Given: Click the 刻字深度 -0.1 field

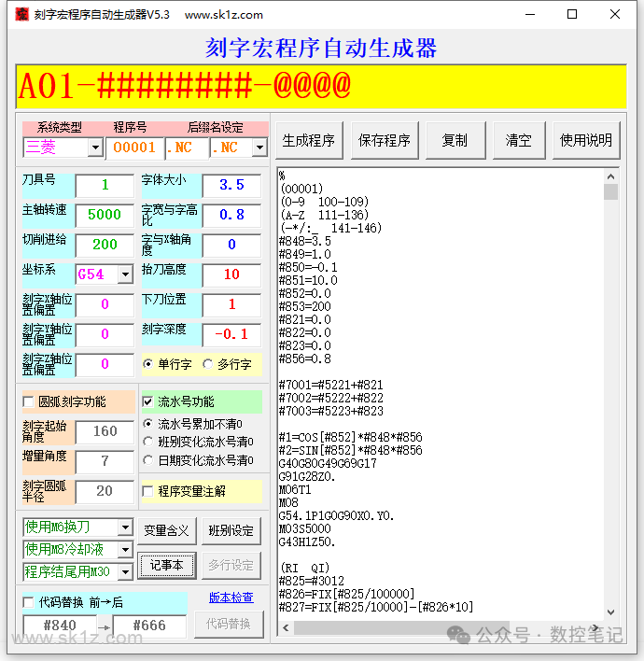Looking at the screenshot, I should tap(231, 335).
